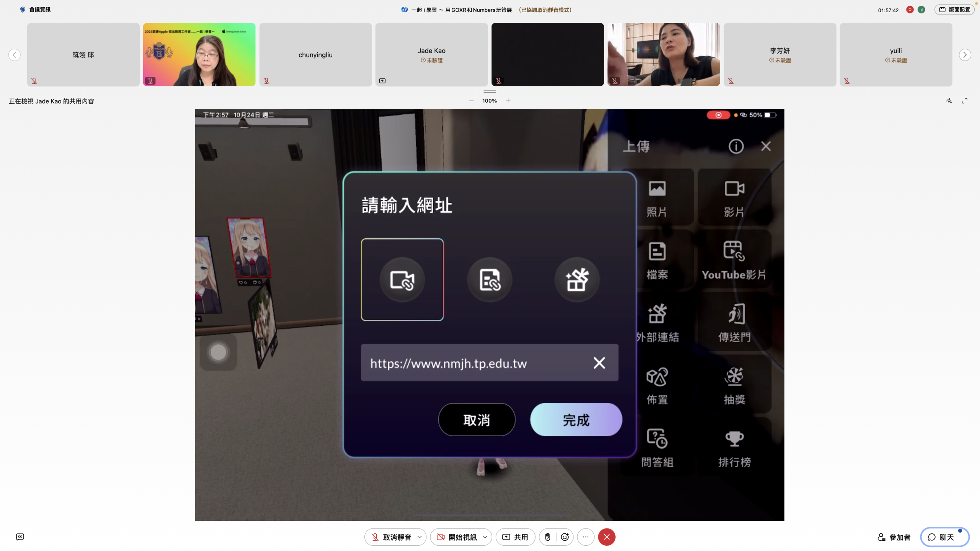Screen dimensions: 980x551
Task: Enter fullscreen for shared content
Action: 965,101
